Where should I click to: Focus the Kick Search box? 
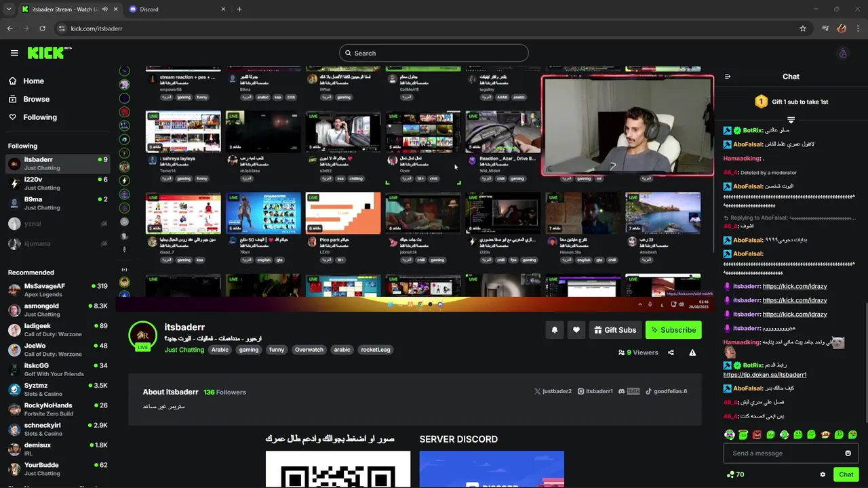434,53
